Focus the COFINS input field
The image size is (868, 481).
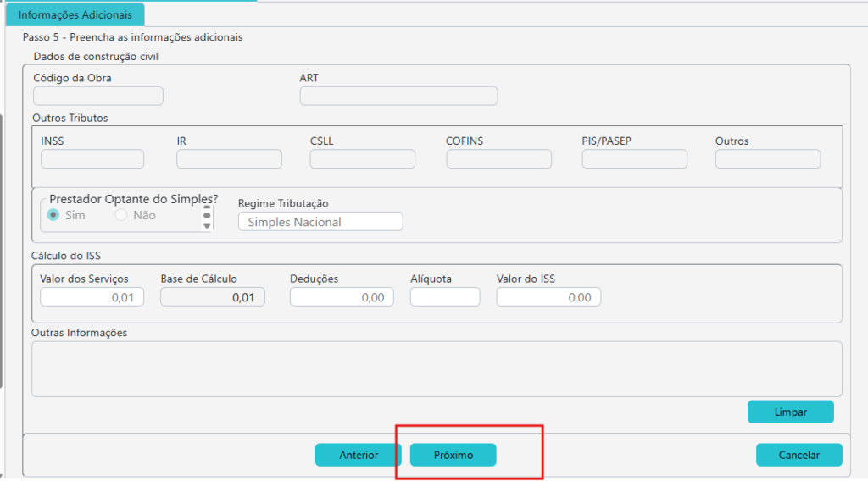click(x=498, y=159)
